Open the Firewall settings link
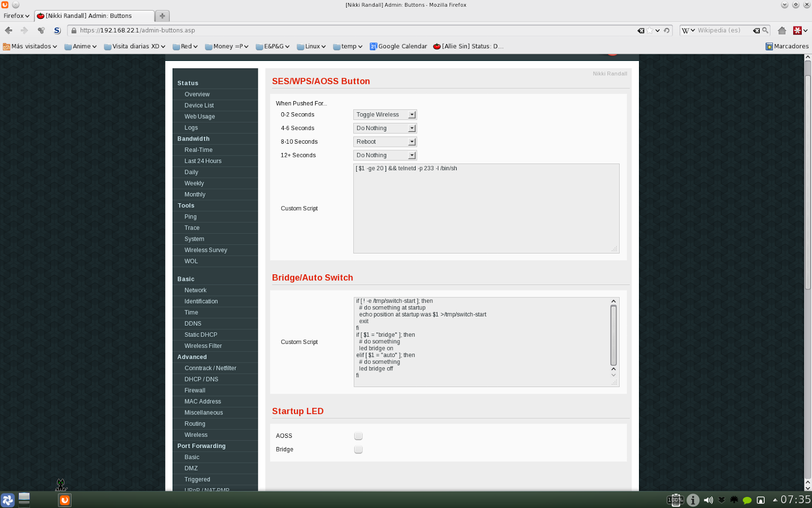 [195, 391]
